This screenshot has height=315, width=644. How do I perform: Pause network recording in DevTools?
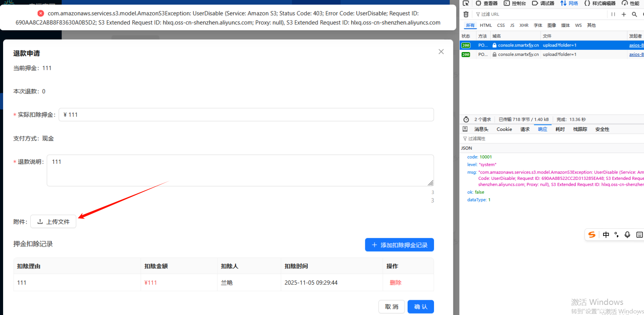pyautogui.click(x=613, y=14)
